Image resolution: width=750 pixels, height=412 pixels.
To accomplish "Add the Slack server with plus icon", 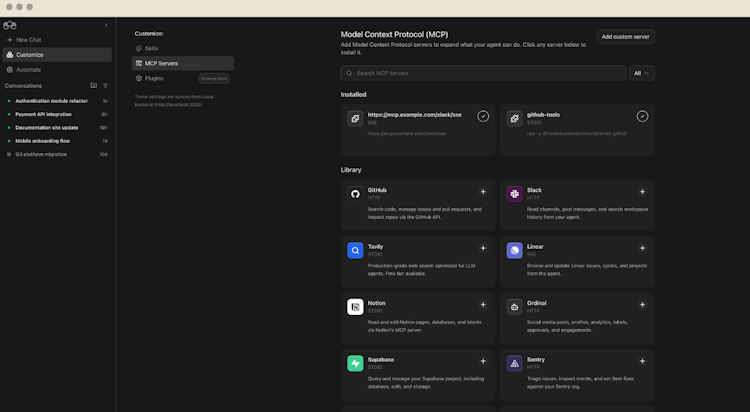I will 642,192.
